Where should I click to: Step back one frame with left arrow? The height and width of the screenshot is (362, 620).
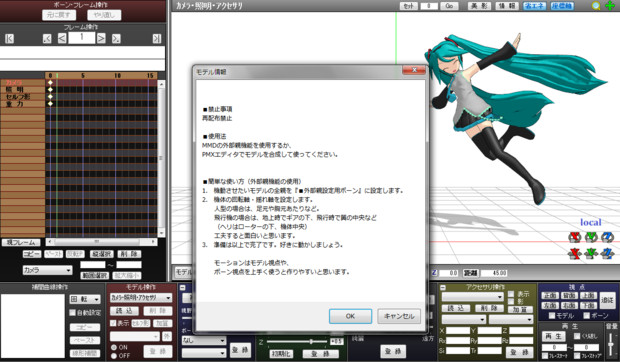[62, 38]
